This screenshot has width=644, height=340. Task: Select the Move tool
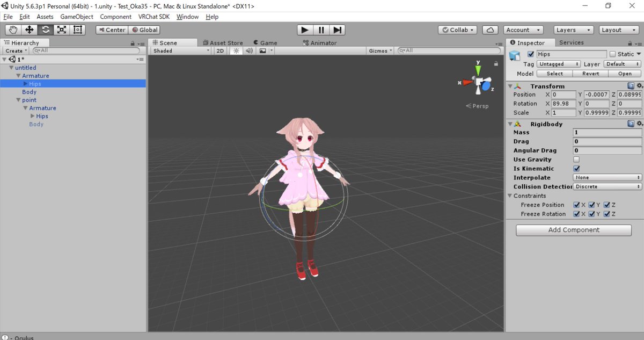29,30
